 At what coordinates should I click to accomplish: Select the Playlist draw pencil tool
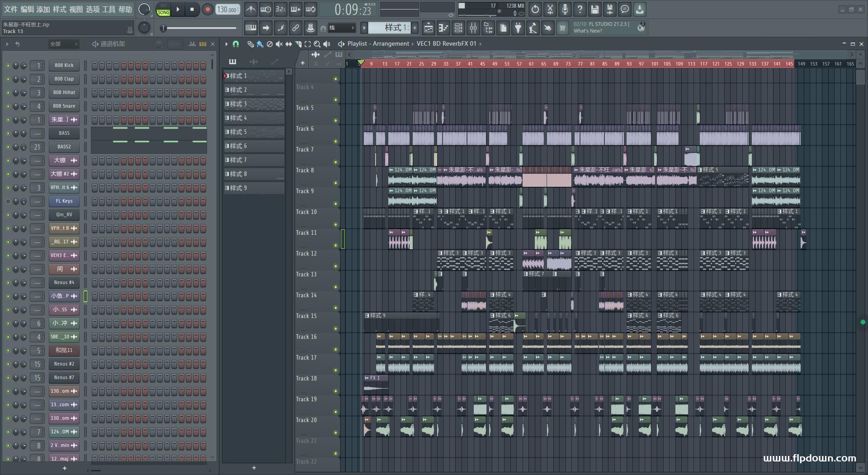click(x=250, y=44)
